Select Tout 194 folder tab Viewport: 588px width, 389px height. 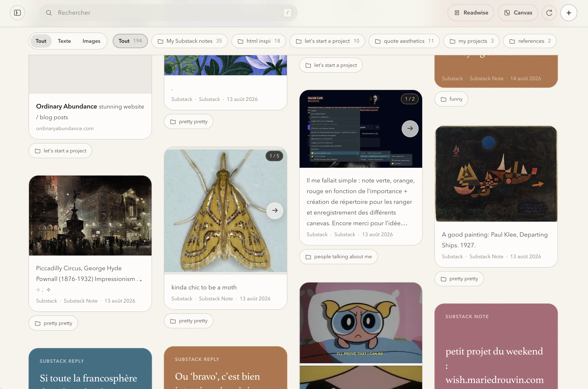click(130, 41)
